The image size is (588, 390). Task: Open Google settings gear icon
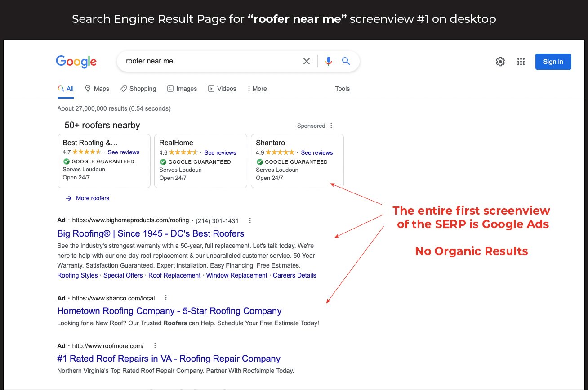(x=500, y=62)
